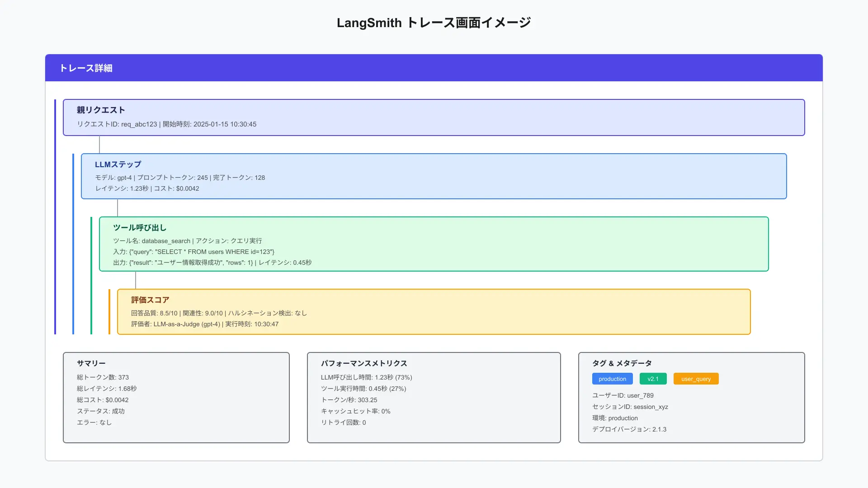Click デプロイバージョン: 2.1.3

coord(629,429)
